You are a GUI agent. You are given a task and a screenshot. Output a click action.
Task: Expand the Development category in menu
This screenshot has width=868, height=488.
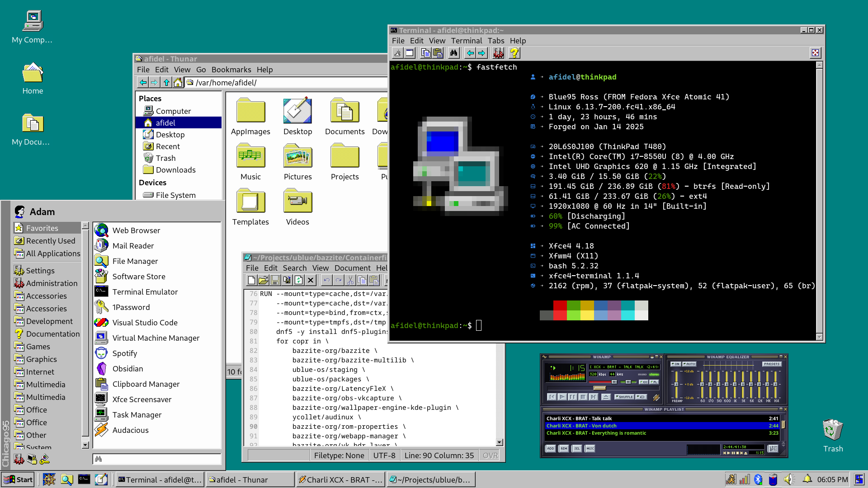(49, 321)
